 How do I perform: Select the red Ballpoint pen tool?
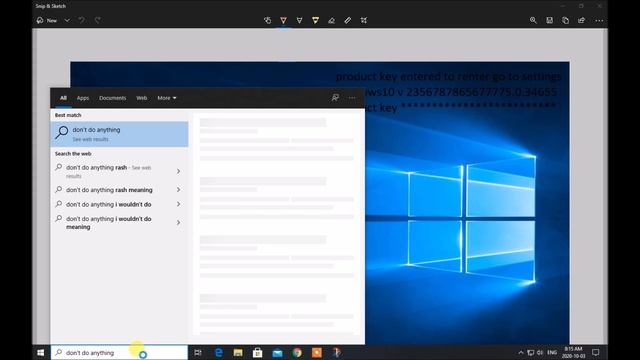click(283, 20)
